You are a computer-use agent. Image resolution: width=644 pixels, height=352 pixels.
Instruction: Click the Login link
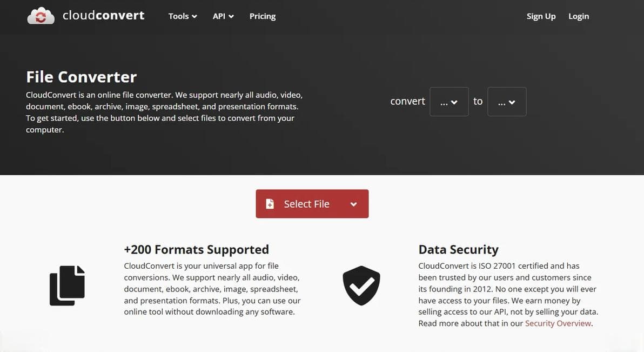[x=579, y=16]
